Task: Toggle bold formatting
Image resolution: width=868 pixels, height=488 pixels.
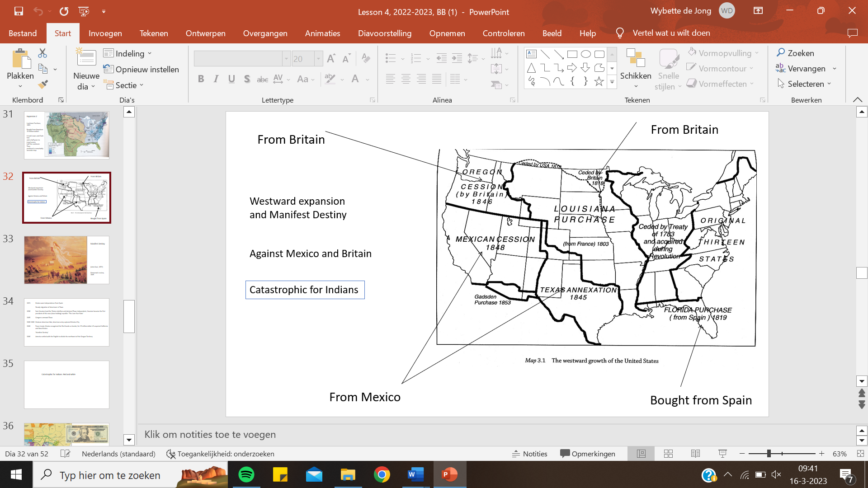Action: pos(201,79)
